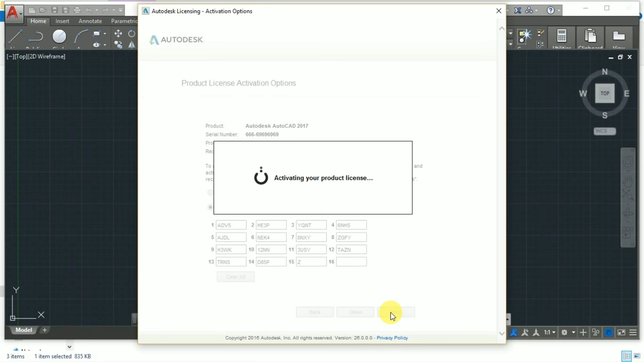
Task: Click the [2D Wireframe] visual style label
Action: coord(46,56)
